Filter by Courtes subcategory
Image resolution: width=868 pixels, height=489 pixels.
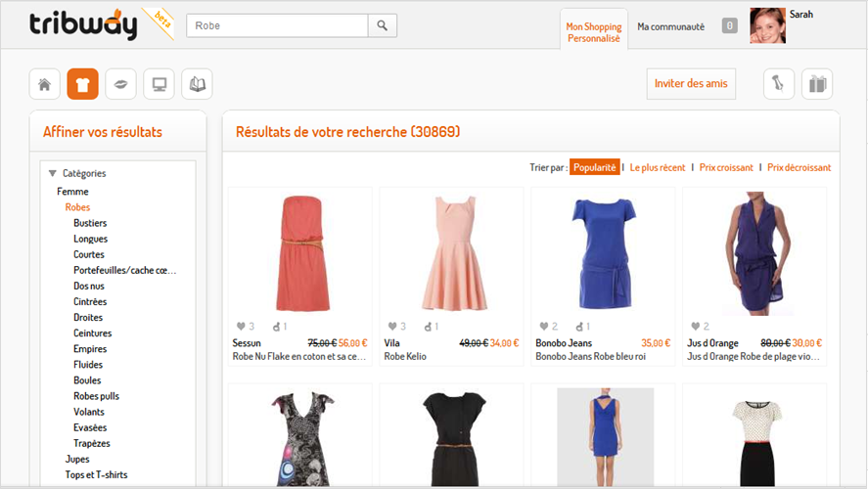pos(89,254)
